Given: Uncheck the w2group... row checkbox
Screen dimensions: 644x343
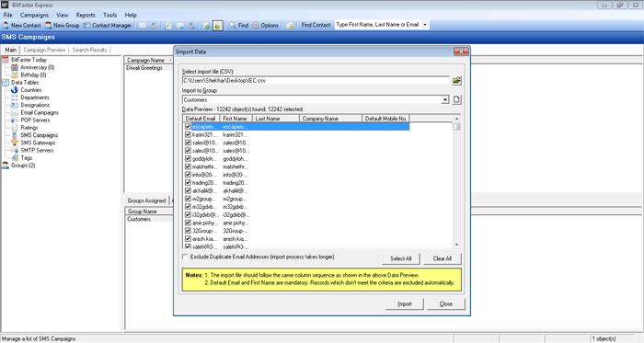Looking at the screenshot, I should [x=188, y=199].
